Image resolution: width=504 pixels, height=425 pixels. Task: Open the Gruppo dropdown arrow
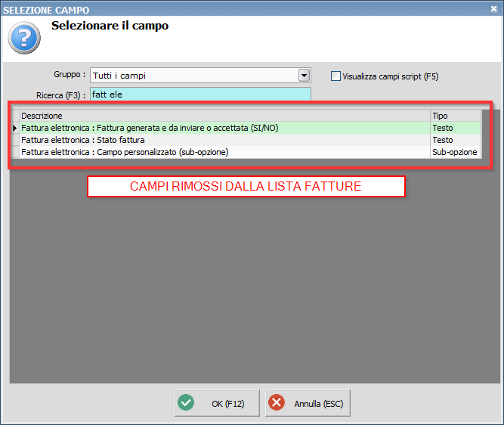tap(304, 76)
